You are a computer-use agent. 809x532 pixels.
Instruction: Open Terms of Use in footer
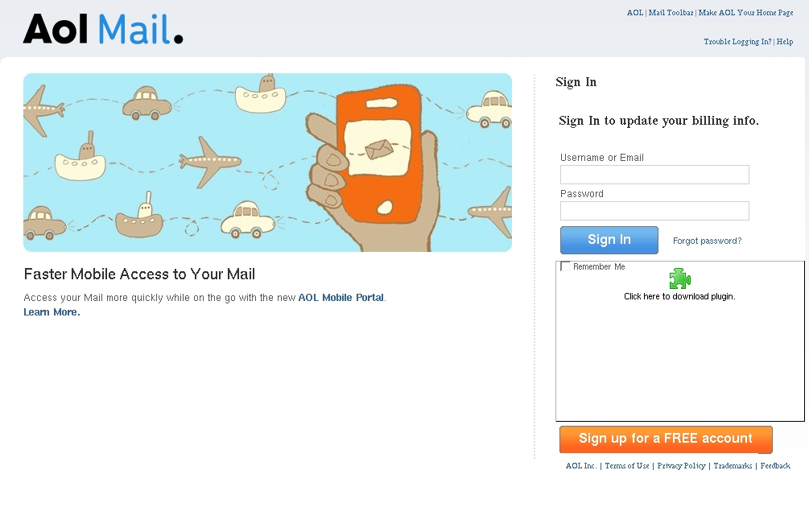click(x=627, y=465)
